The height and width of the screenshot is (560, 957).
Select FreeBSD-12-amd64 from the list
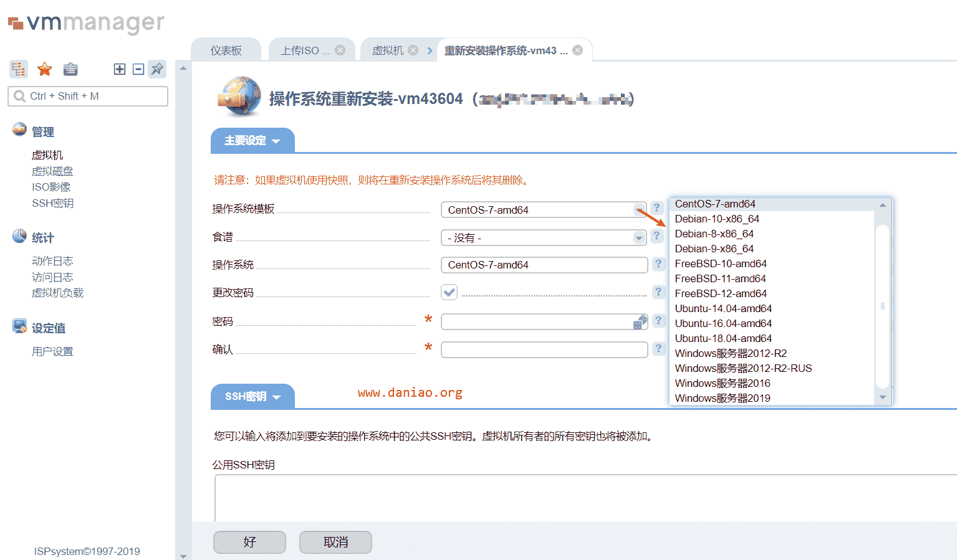point(771,293)
